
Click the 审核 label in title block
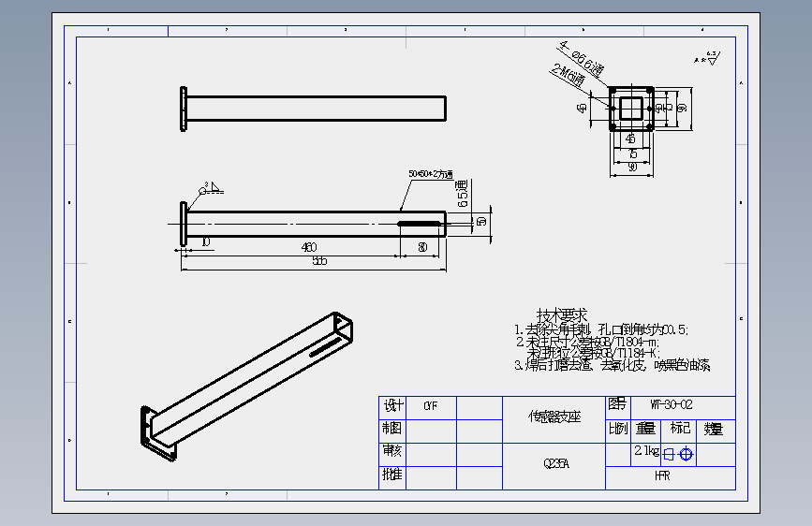click(392, 451)
